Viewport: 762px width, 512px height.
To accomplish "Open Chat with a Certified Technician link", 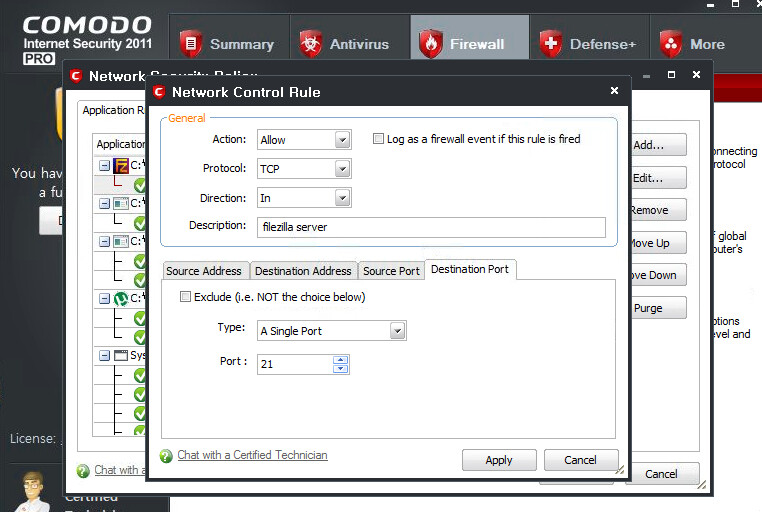I will pos(252,455).
